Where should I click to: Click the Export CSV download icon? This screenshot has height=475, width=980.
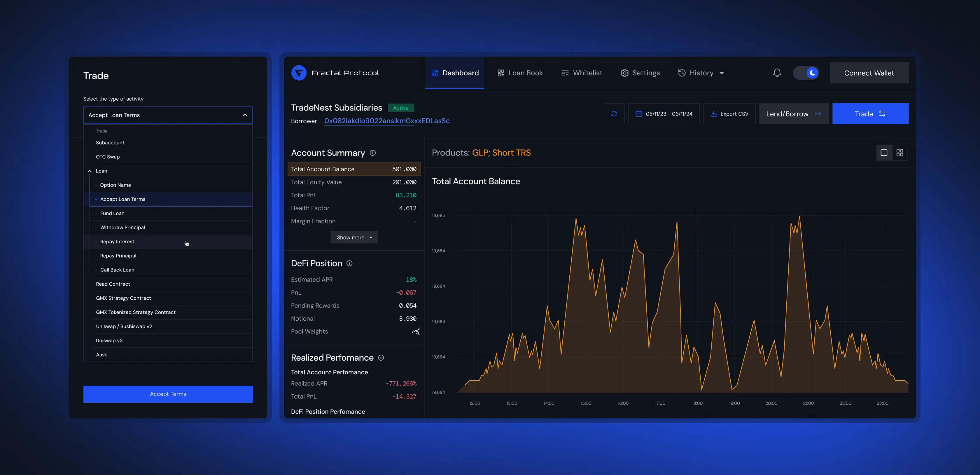point(713,114)
